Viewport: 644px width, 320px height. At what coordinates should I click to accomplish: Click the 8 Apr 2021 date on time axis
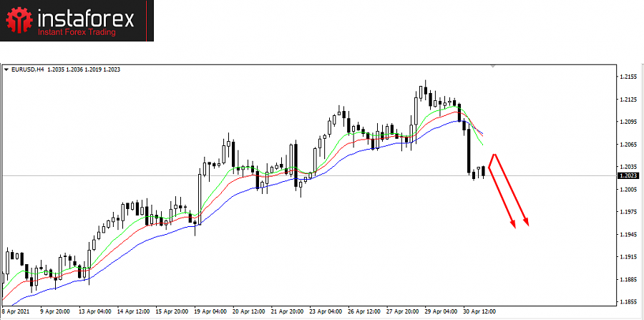[14, 312]
